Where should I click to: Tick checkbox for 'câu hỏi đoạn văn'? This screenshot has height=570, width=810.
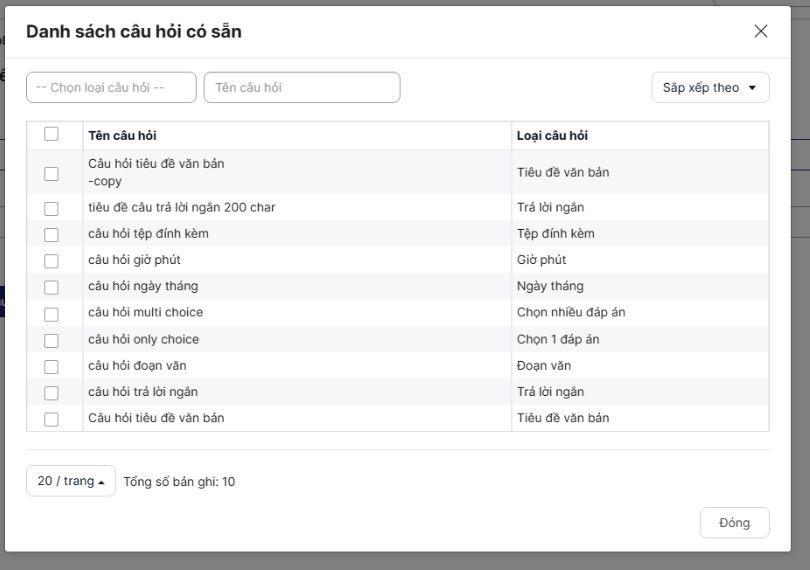51,367
